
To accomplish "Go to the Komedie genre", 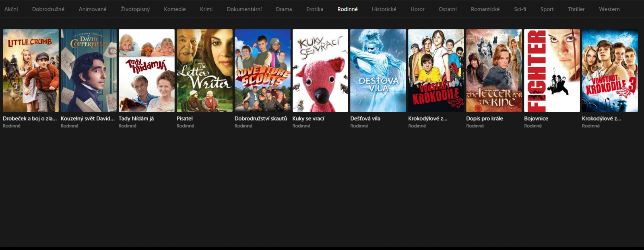I will (175, 9).
